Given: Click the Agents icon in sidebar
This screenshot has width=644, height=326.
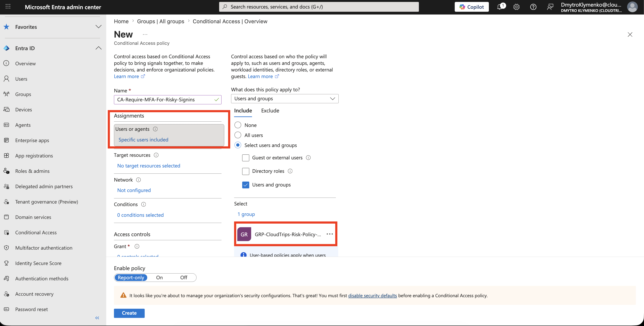Looking at the screenshot, I should point(6,125).
